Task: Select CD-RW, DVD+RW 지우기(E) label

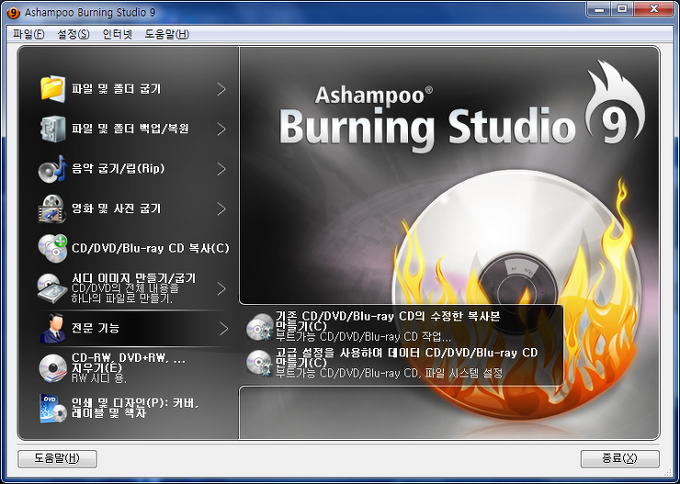Action: (x=128, y=363)
